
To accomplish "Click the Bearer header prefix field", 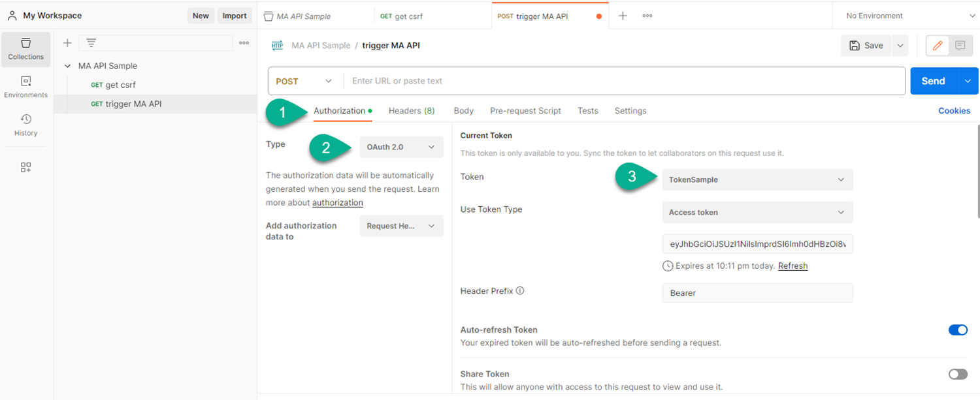I will click(757, 293).
